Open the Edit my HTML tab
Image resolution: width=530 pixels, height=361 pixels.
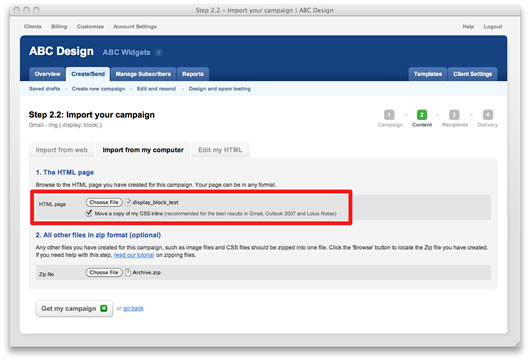220,150
